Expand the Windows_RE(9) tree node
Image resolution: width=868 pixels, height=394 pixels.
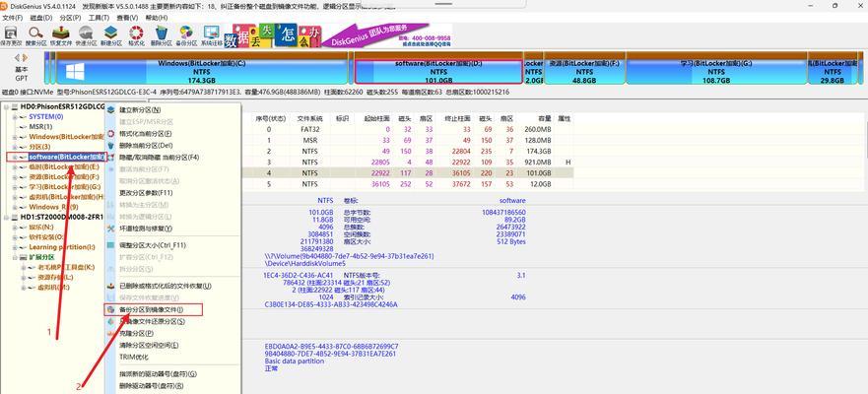[x=15, y=207]
